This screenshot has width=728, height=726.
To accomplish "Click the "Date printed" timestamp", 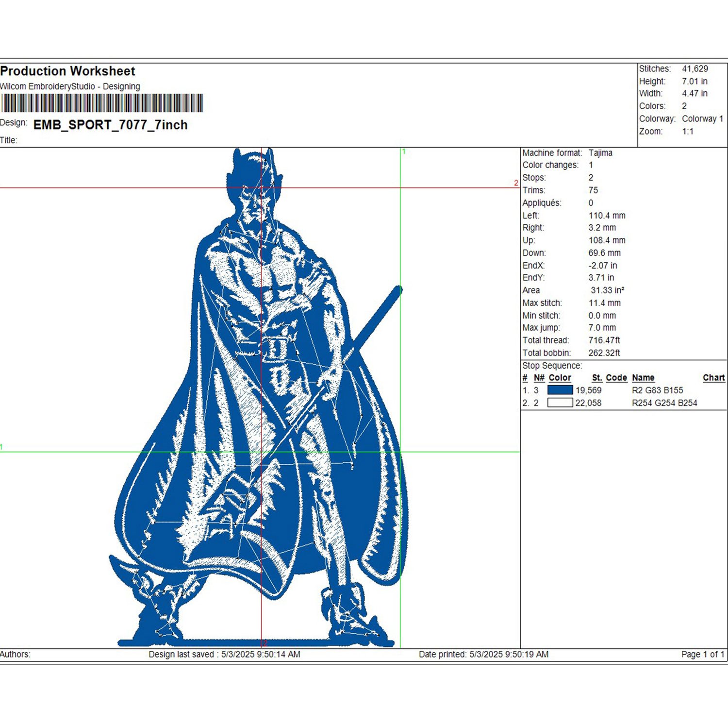I will click(483, 655).
